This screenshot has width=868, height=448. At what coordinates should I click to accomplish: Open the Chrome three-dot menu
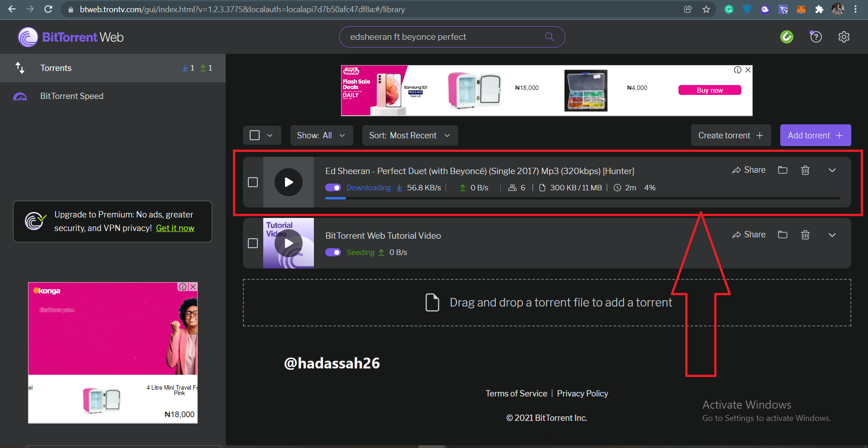(855, 9)
